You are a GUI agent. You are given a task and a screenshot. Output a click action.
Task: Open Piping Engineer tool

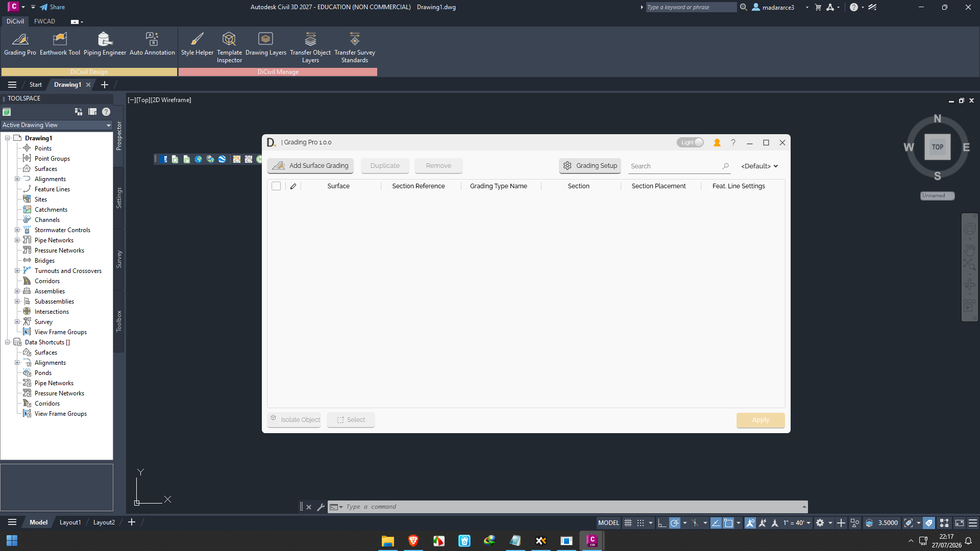tap(105, 44)
